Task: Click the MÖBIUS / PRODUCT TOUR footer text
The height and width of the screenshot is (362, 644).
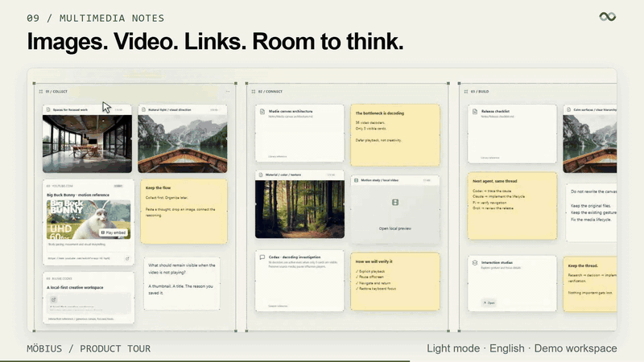Action: (x=89, y=348)
